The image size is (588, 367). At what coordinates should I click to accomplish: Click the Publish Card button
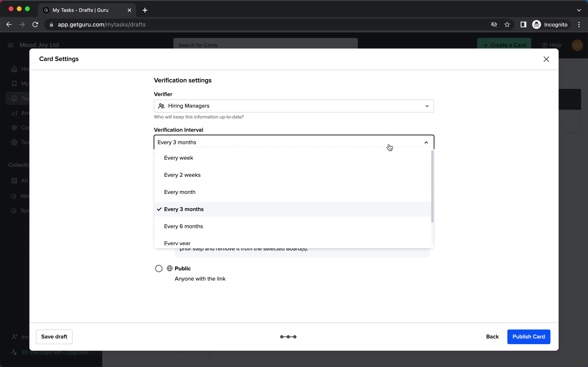529,336
